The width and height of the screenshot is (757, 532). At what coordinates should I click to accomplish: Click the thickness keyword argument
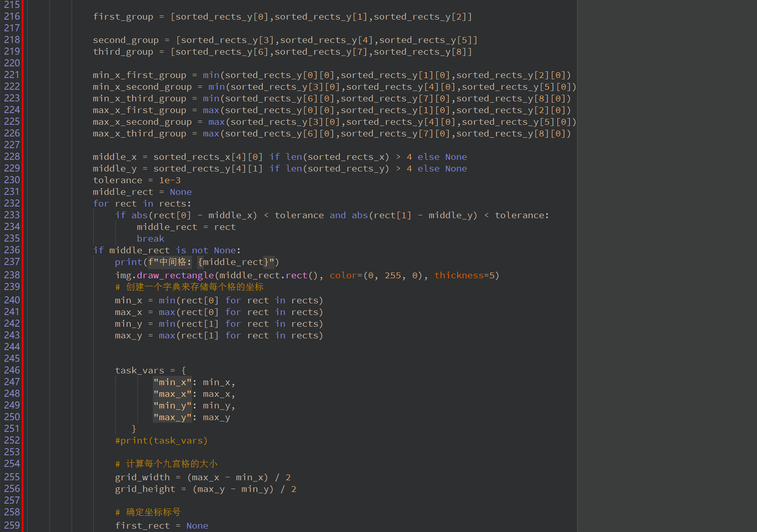pos(458,275)
